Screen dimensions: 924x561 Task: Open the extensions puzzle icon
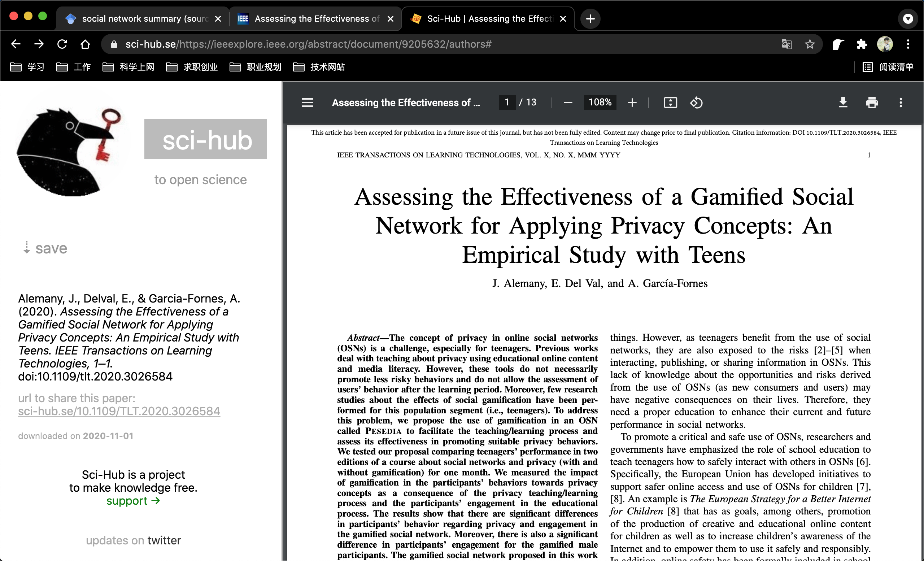862,44
